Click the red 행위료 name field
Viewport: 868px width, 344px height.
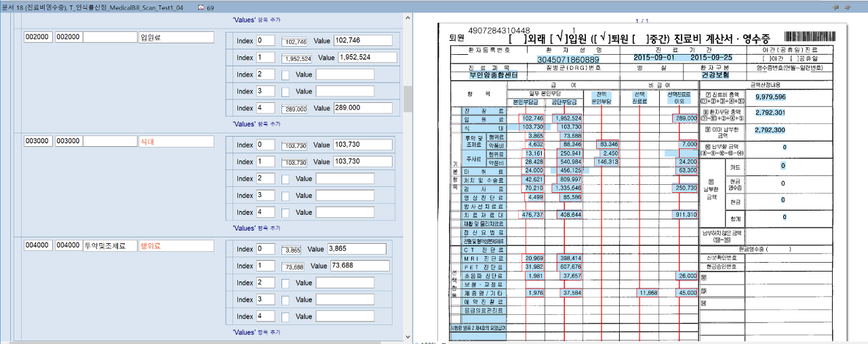[x=176, y=245]
